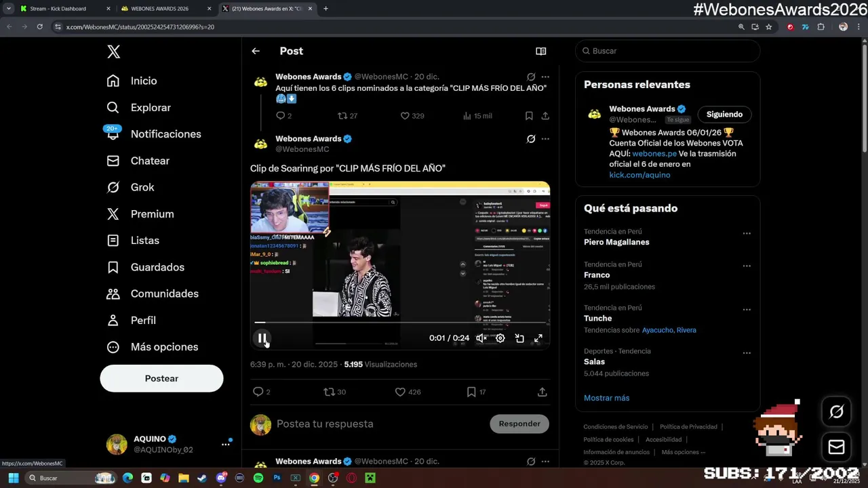Open Discord from the taskbar
The height and width of the screenshot is (488, 868).
(221, 478)
